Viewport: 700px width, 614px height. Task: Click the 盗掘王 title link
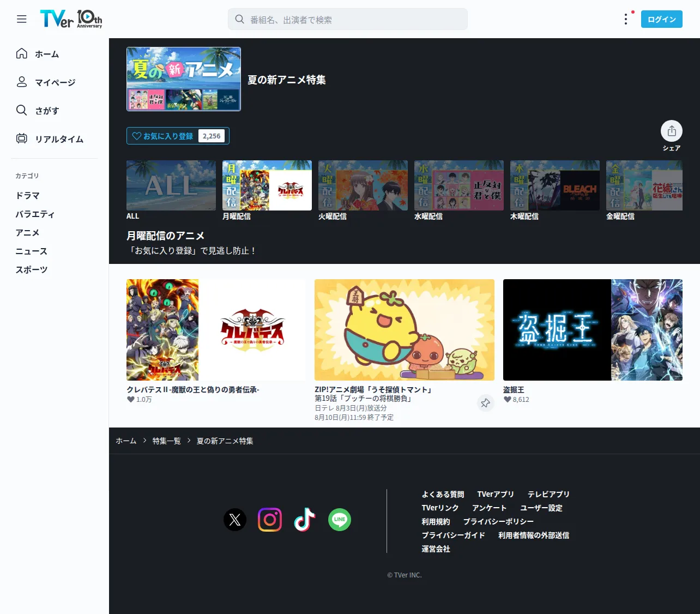tap(514, 389)
